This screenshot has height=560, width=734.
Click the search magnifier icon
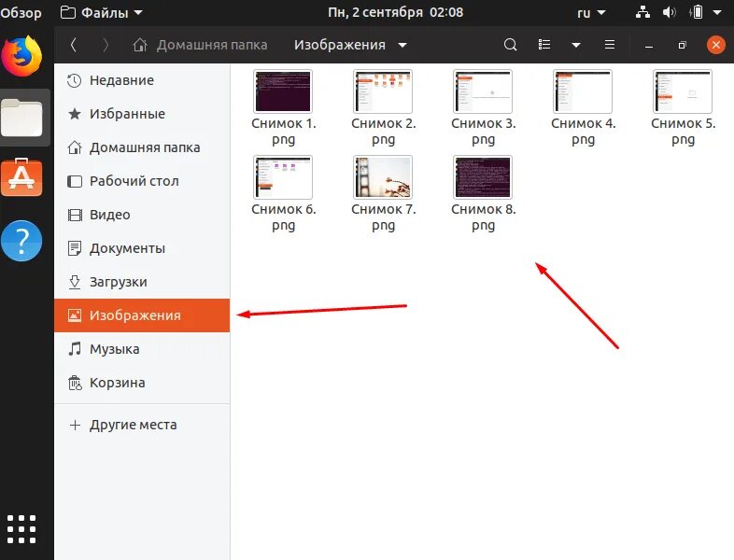click(x=510, y=45)
